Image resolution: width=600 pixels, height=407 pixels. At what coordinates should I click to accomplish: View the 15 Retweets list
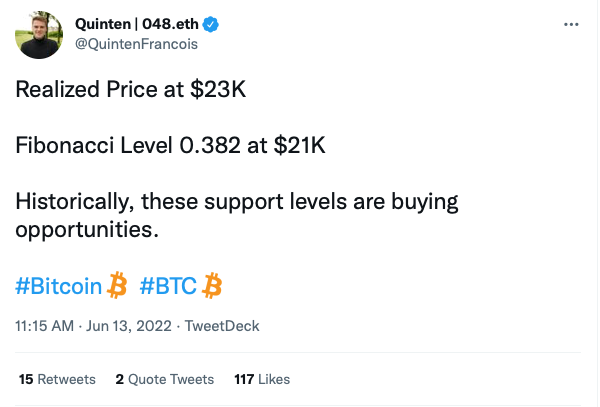click(57, 379)
